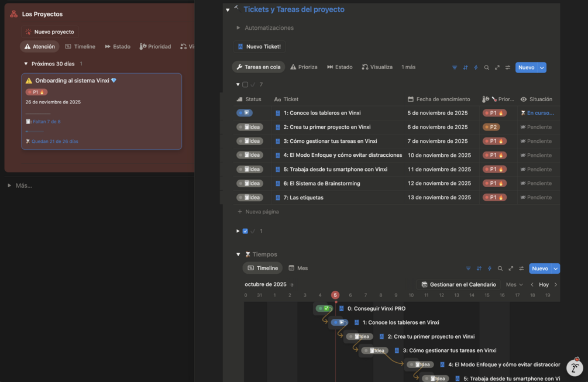Image resolution: width=588 pixels, height=382 pixels.
Task: Click the sort icon in the tickets toolbar
Action: tap(465, 67)
